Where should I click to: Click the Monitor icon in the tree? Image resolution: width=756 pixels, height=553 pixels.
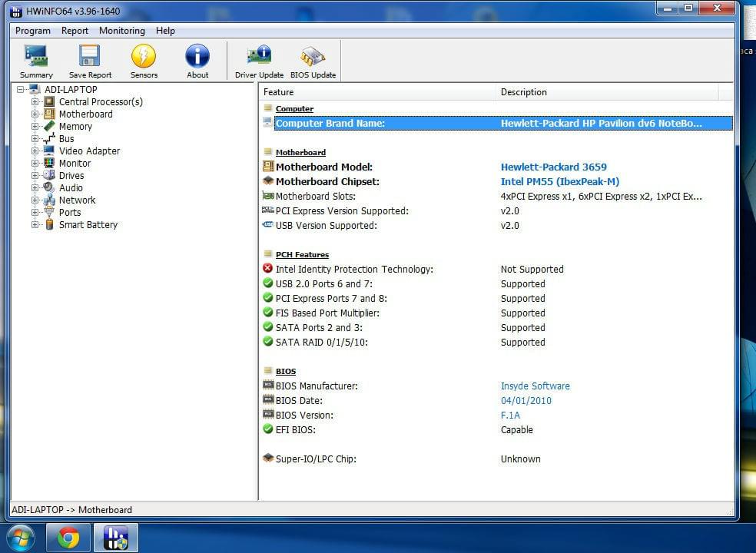pos(49,163)
